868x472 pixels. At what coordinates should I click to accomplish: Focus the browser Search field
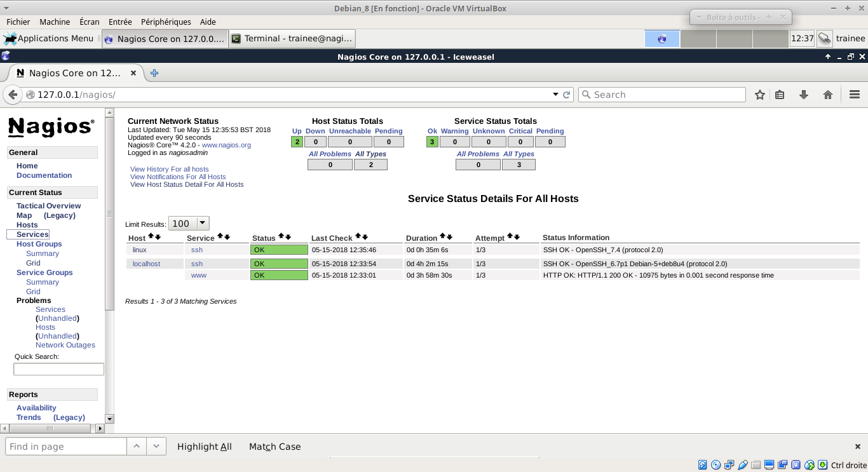click(662, 95)
